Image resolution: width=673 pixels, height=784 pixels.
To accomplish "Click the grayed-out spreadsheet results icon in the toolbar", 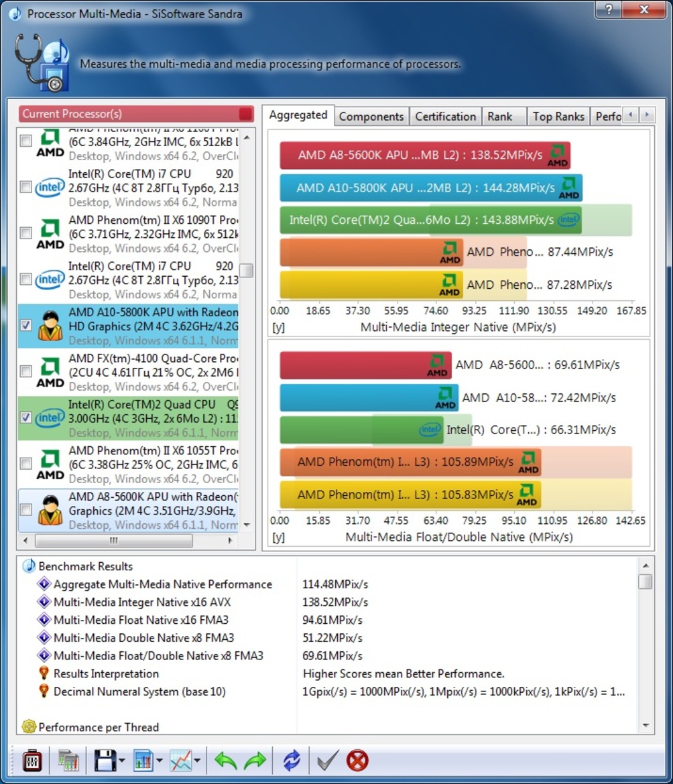I will click(x=68, y=761).
